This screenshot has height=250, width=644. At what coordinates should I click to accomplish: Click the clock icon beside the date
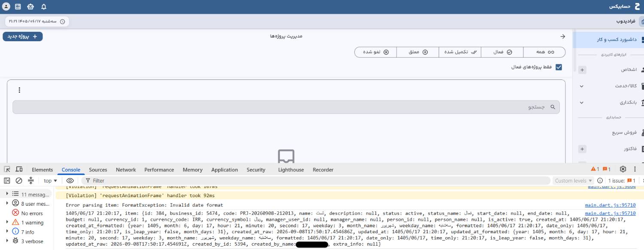[x=62, y=21]
